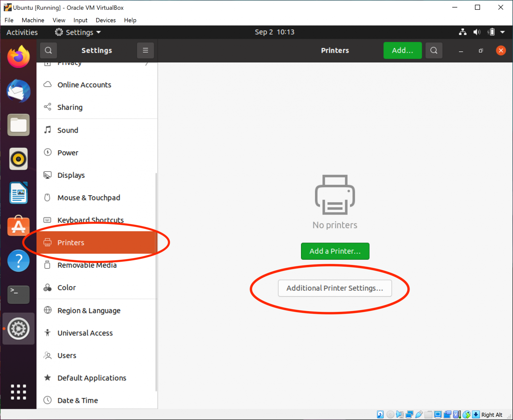Open the Settings hamburger menu

(145, 50)
